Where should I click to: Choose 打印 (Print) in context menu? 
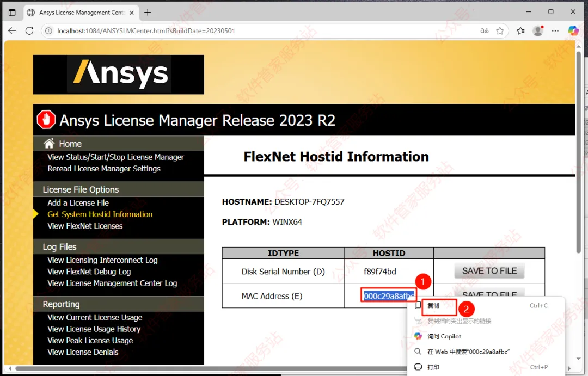click(433, 367)
